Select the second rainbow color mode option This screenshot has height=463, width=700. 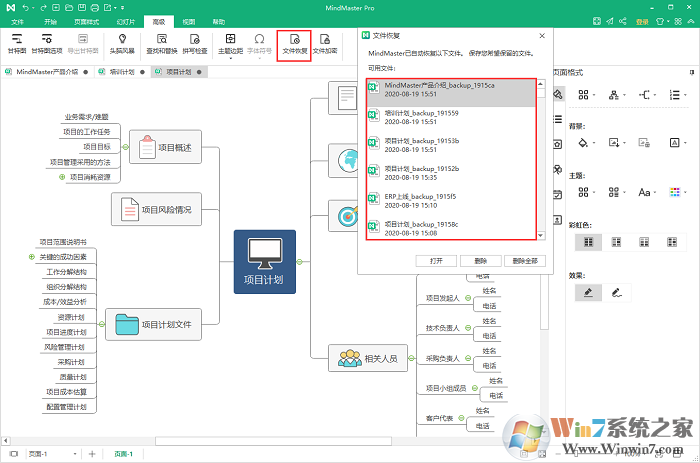(617, 241)
